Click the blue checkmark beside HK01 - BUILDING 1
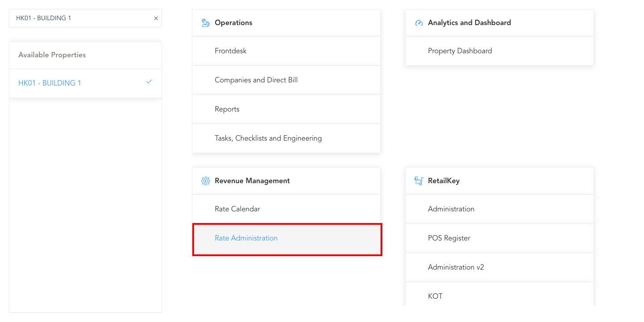The height and width of the screenshot is (322, 644). 149,82
